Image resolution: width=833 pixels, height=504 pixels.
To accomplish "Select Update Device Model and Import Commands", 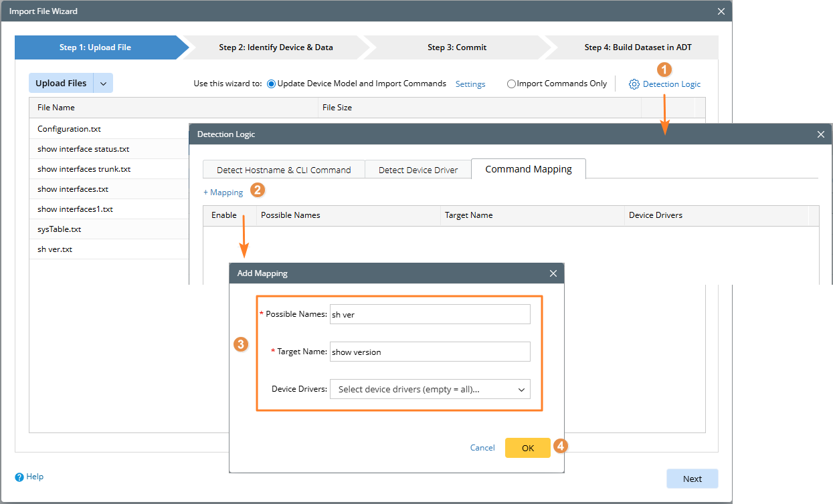I will 271,84.
